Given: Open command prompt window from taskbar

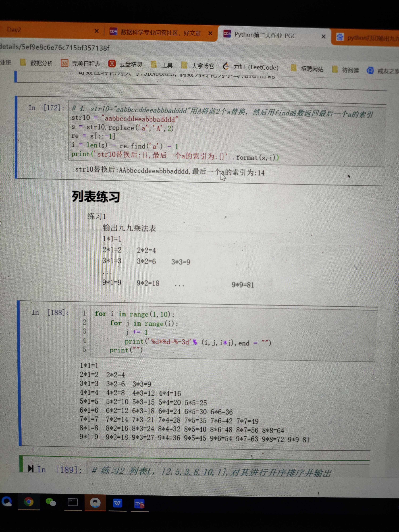Looking at the screenshot, I should click(x=73, y=502).
